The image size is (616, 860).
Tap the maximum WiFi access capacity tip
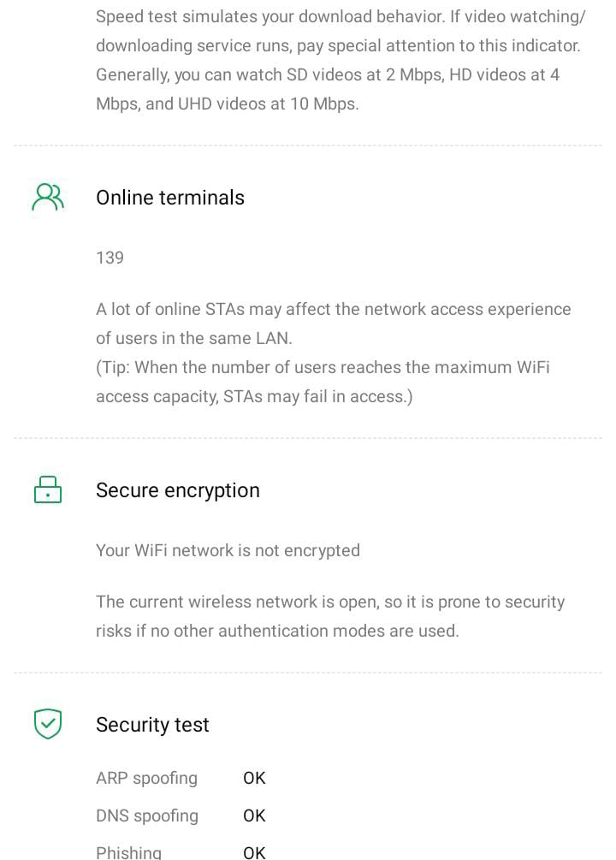pos(323,382)
